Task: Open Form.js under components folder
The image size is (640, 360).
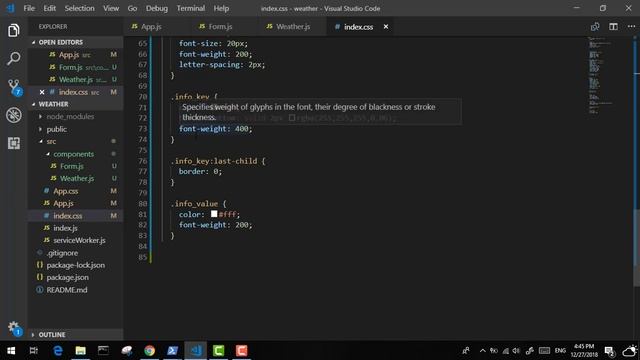Action: [x=72, y=167]
